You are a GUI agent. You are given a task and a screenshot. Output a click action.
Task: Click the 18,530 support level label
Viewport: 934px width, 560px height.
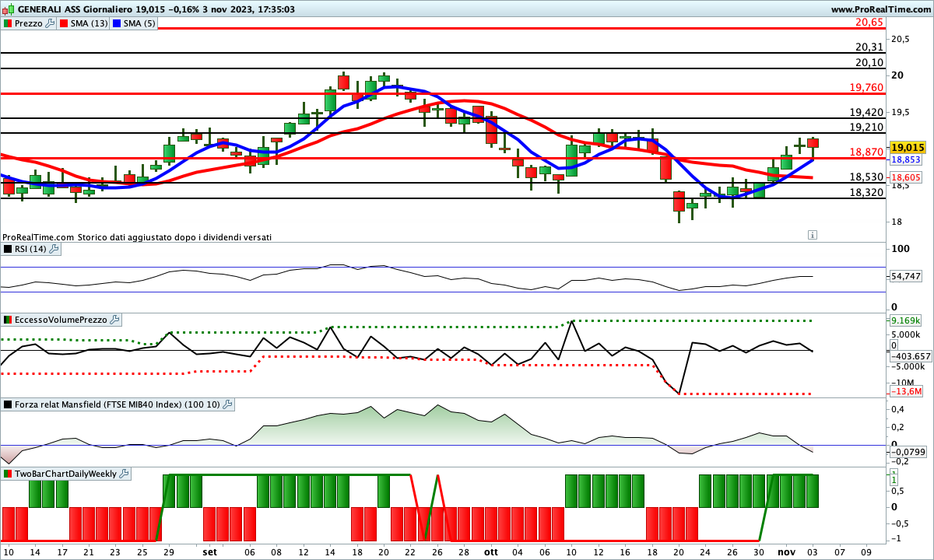[x=866, y=177]
